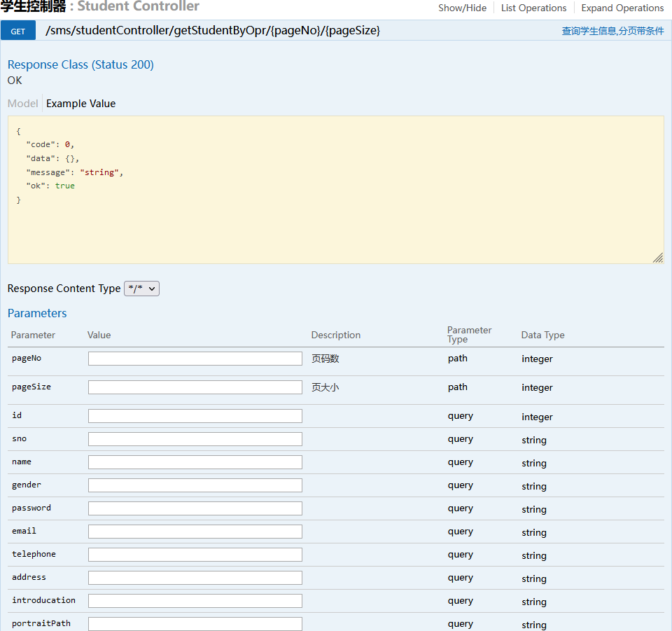Image resolution: width=672 pixels, height=631 pixels.
Task: Click the 查询学生信息,分页带条件 summary link
Action: point(612,31)
